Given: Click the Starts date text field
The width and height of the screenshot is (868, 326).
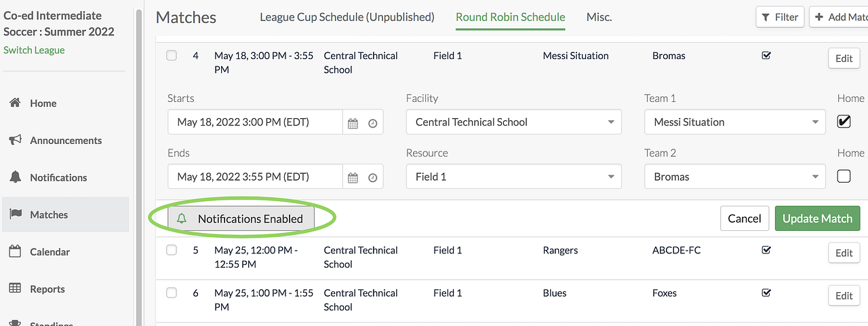Looking at the screenshot, I should (x=255, y=122).
